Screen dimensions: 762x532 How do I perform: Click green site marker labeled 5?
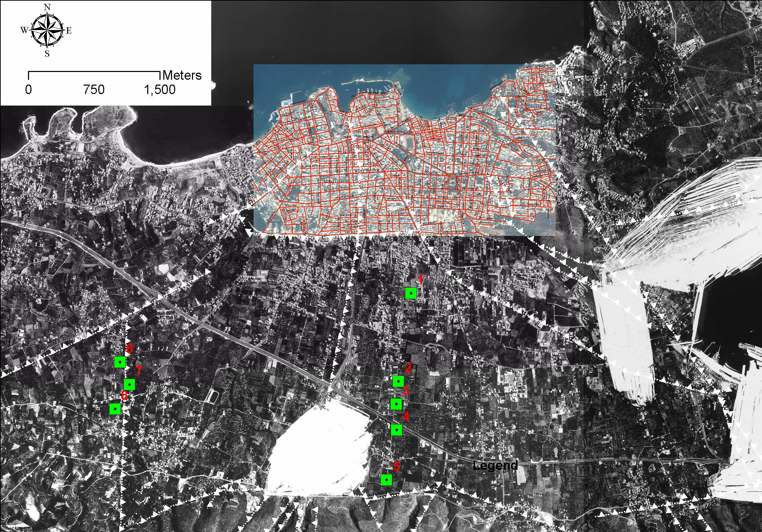pos(386,480)
